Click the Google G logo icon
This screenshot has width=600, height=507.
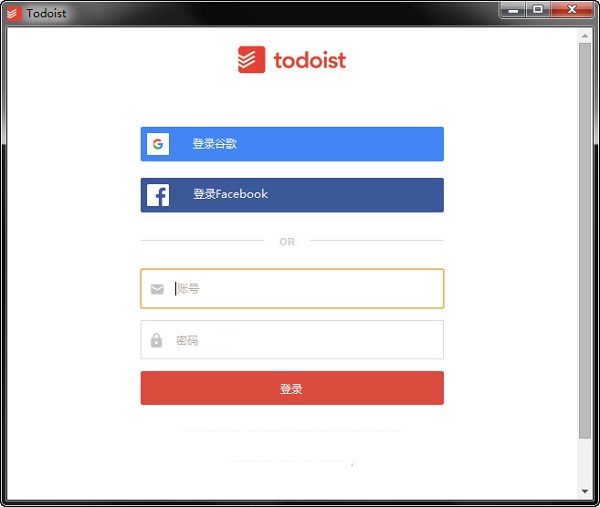pyautogui.click(x=158, y=144)
